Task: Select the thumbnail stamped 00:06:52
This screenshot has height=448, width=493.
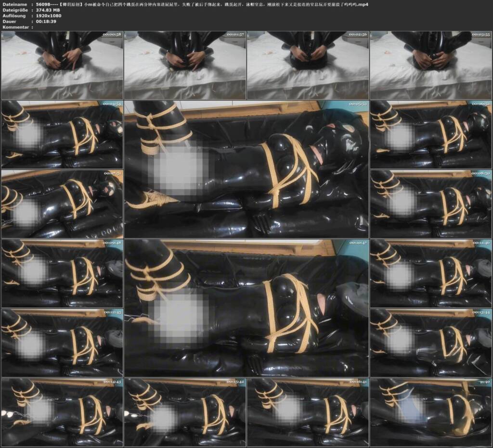Action: pos(431,134)
